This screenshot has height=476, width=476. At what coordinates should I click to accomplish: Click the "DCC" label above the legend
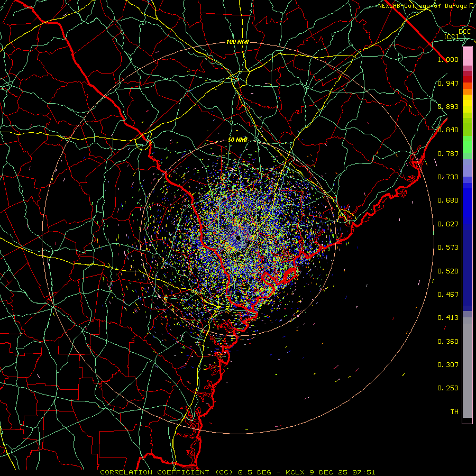coord(464,32)
